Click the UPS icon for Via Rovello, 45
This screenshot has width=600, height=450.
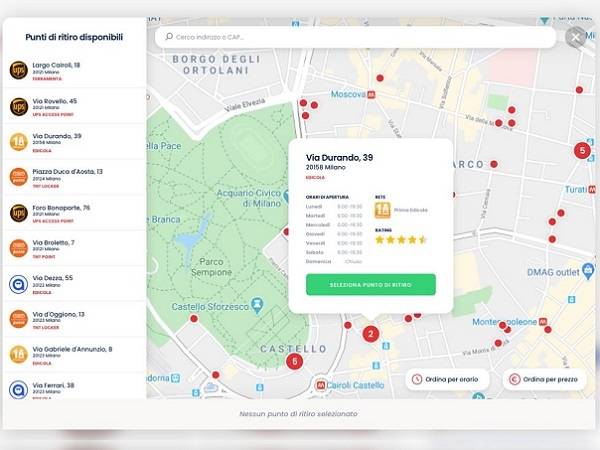click(x=18, y=106)
